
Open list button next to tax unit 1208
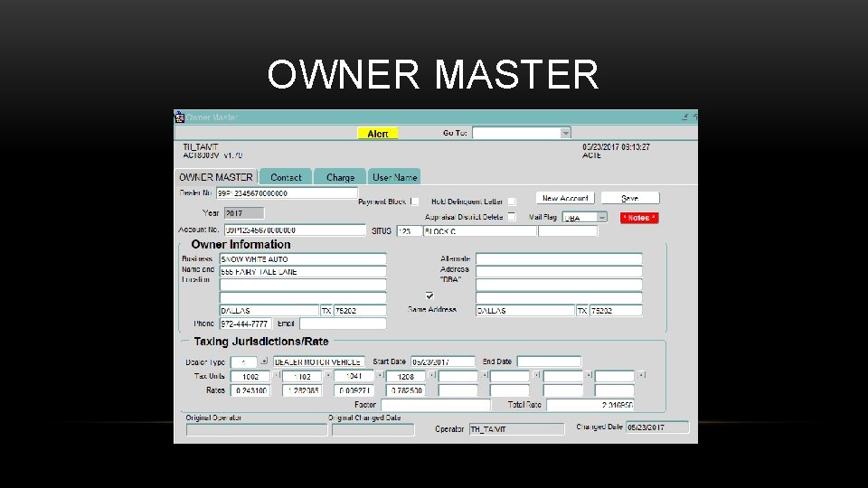[432, 375]
